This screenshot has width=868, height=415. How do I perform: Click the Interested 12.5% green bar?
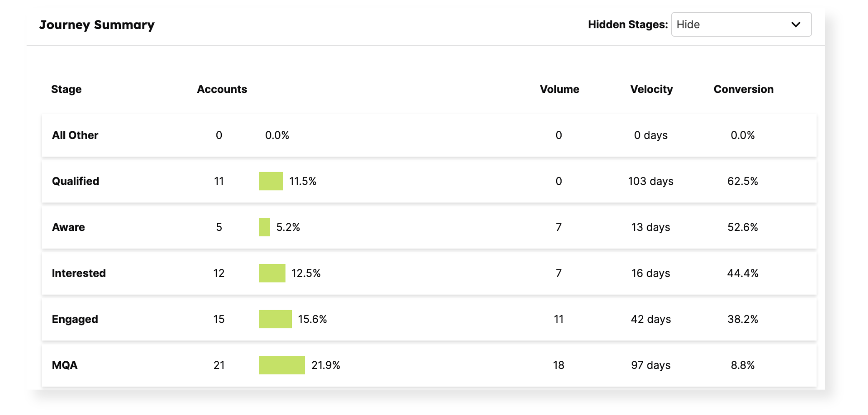pos(272,273)
